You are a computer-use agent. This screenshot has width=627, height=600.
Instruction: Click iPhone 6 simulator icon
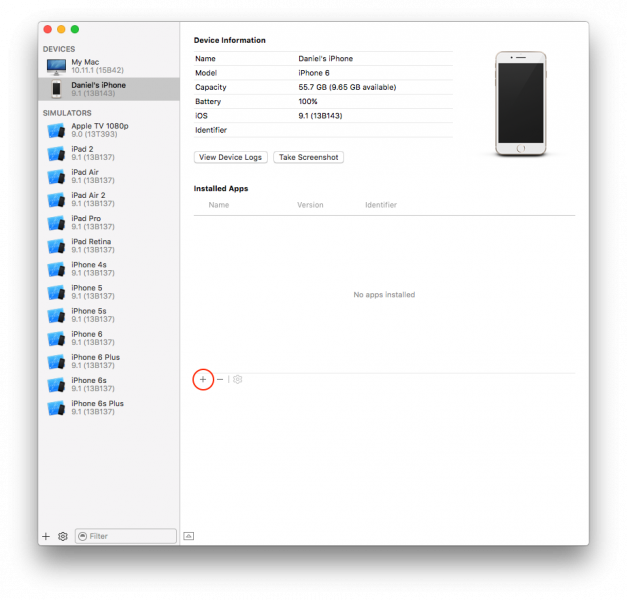(x=56, y=339)
